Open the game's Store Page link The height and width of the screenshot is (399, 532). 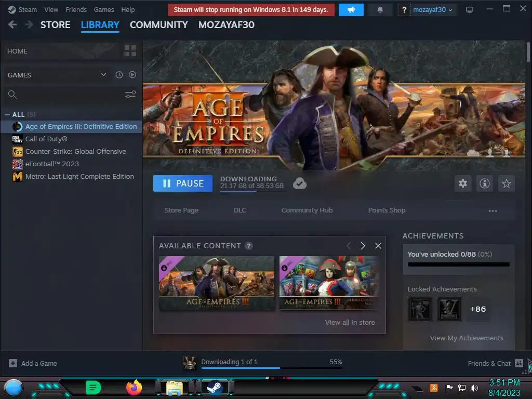[x=181, y=210]
